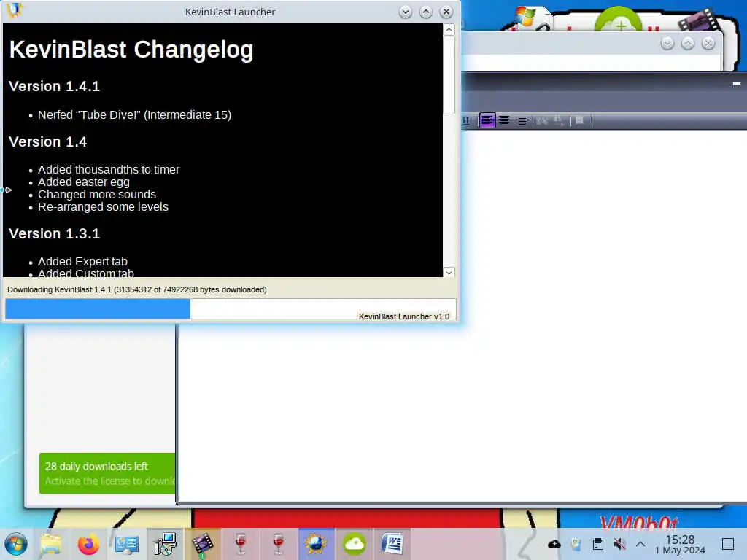The image size is (747, 560).
Task: Click the "Changed more sounds" entry
Action: click(97, 194)
